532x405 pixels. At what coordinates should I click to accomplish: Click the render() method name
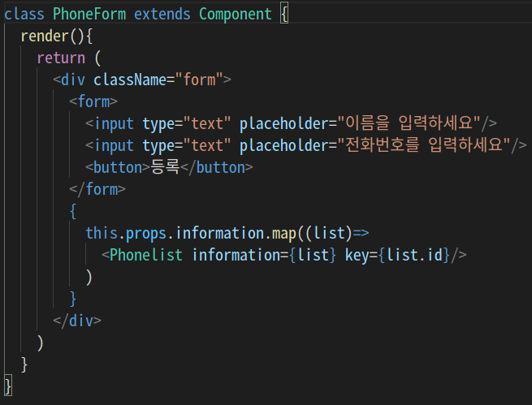click(x=45, y=36)
